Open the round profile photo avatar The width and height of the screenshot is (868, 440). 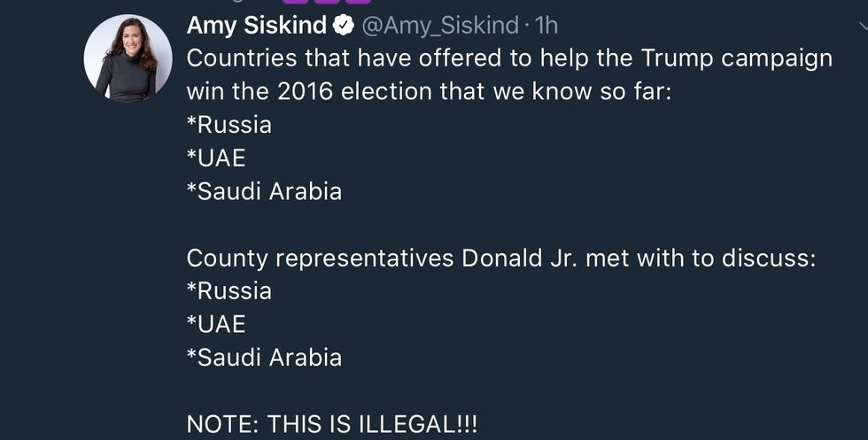pos(128,58)
